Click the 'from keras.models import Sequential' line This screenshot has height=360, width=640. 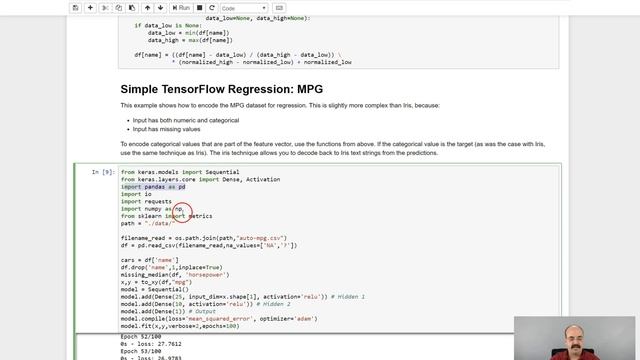[x=180, y=172]
